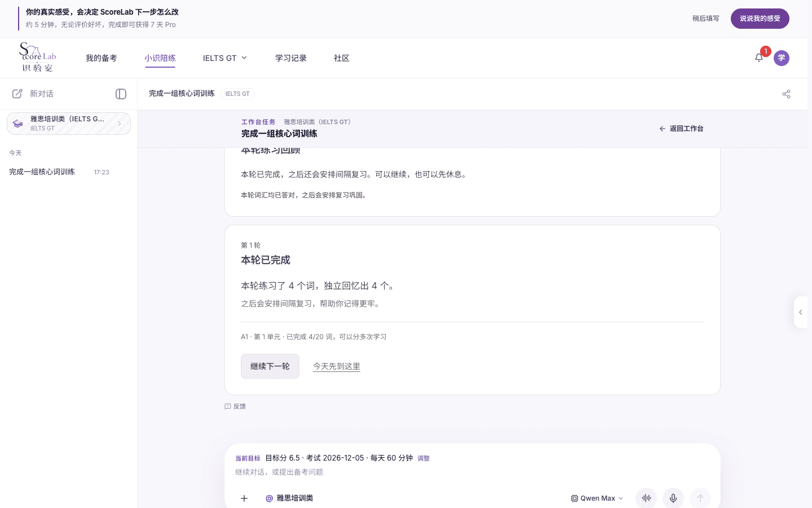Click the plus attachment icon
The height and width of the screenshot is (508, 812).
244,498
